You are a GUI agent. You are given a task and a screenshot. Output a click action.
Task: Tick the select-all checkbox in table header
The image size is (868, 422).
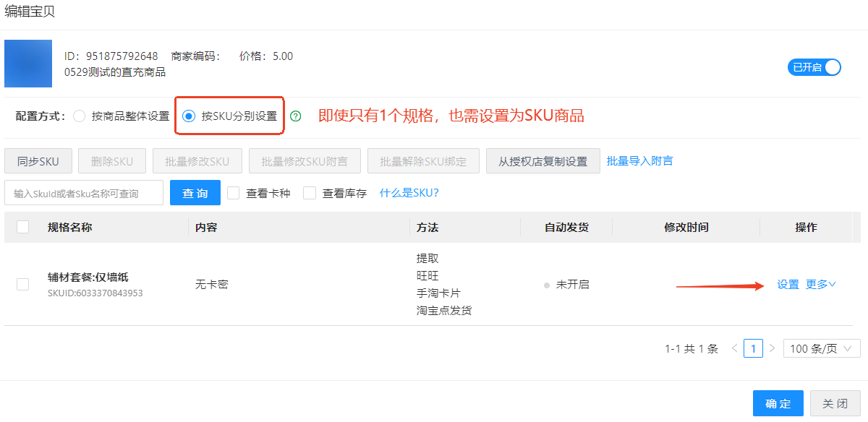point(22,227)
